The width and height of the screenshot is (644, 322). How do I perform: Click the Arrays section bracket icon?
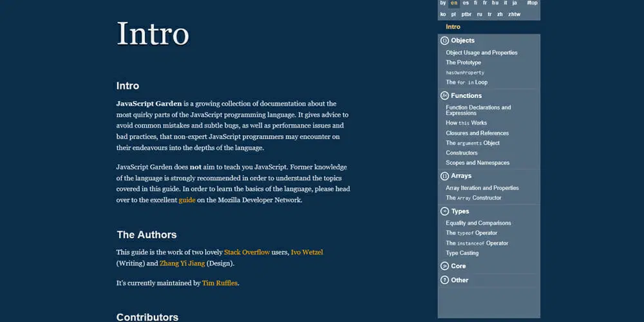coord(444,176)
